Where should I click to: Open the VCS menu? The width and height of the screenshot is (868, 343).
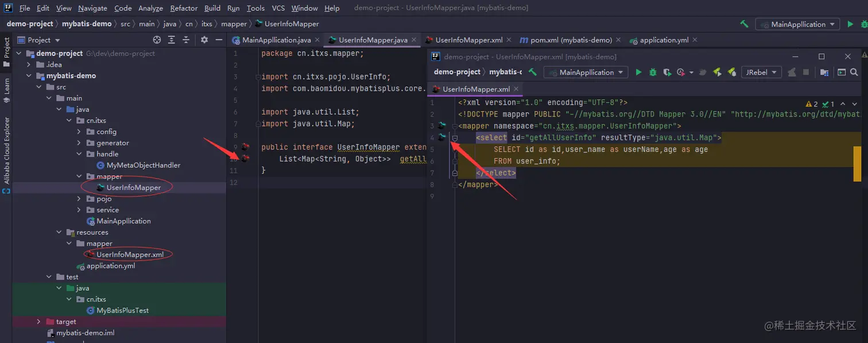pyautogui.click(x=278, y=8)
